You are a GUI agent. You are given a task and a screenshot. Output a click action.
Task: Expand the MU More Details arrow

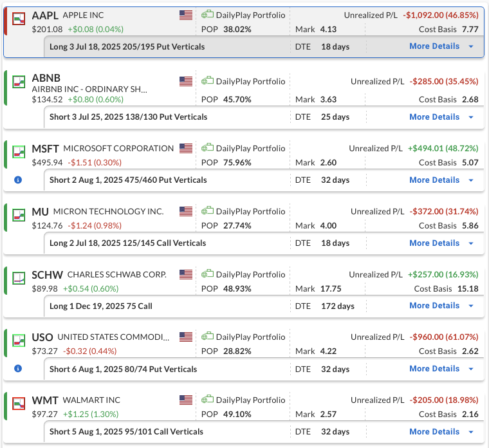[471, 243]
